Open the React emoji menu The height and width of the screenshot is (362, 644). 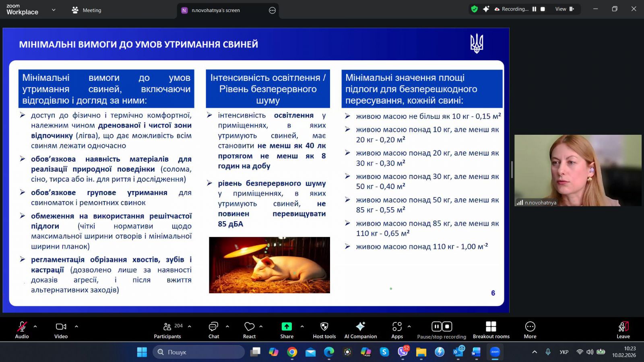(249, 329)
